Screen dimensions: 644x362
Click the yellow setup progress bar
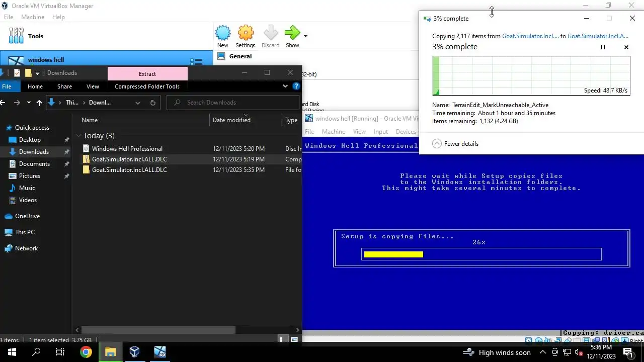point(393,254)
